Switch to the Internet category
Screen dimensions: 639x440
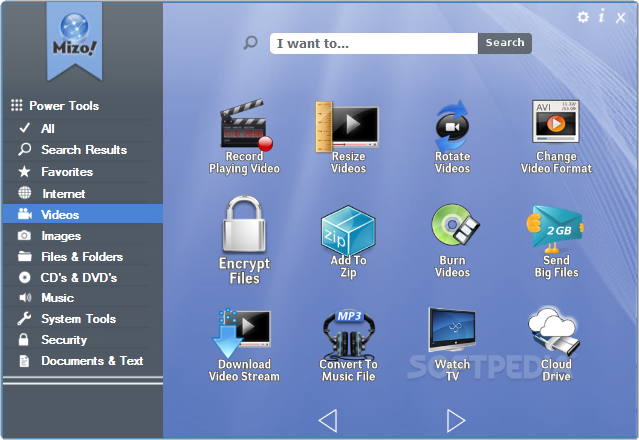(x=83, y=194)
